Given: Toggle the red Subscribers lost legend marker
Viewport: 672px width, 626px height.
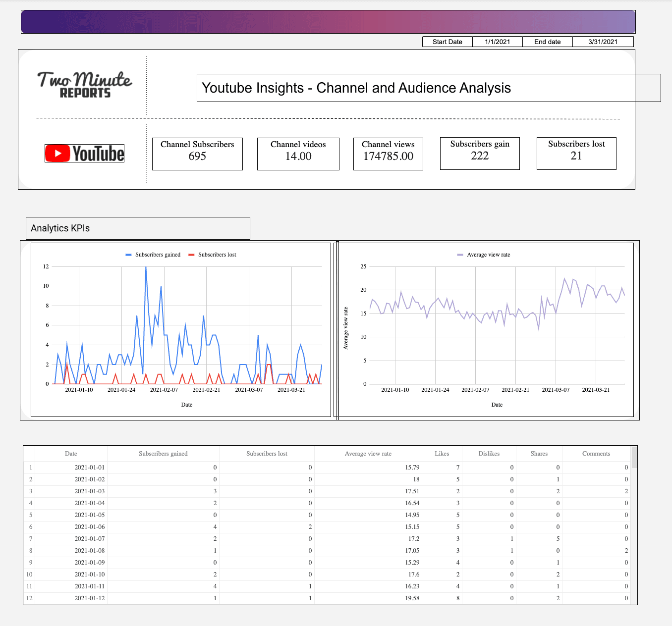Looking at the screenshot, I should coord(191,255).
